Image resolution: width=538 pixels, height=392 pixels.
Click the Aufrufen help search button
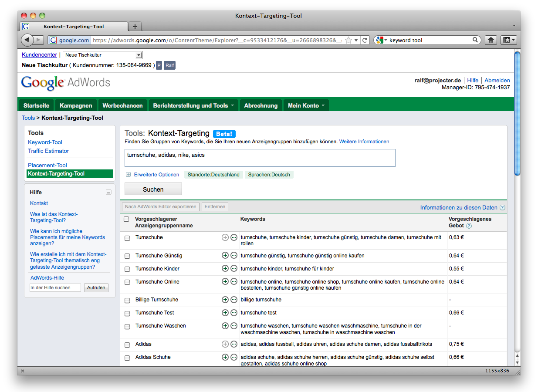coord(96,288)
